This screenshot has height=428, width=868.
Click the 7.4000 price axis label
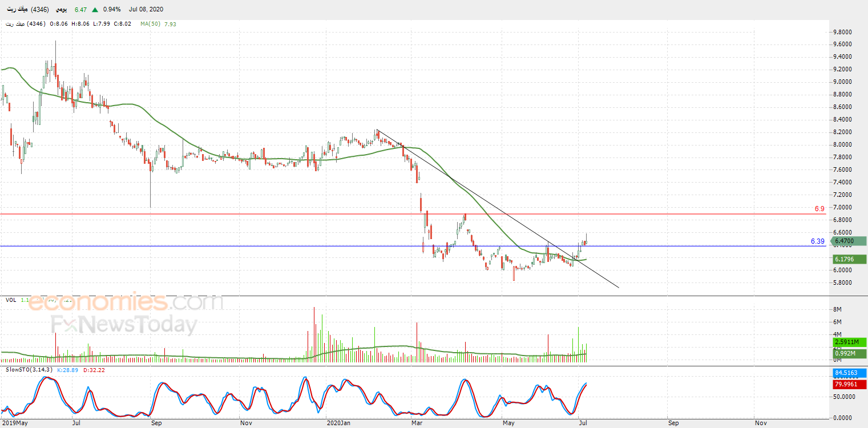coord(843,182)
